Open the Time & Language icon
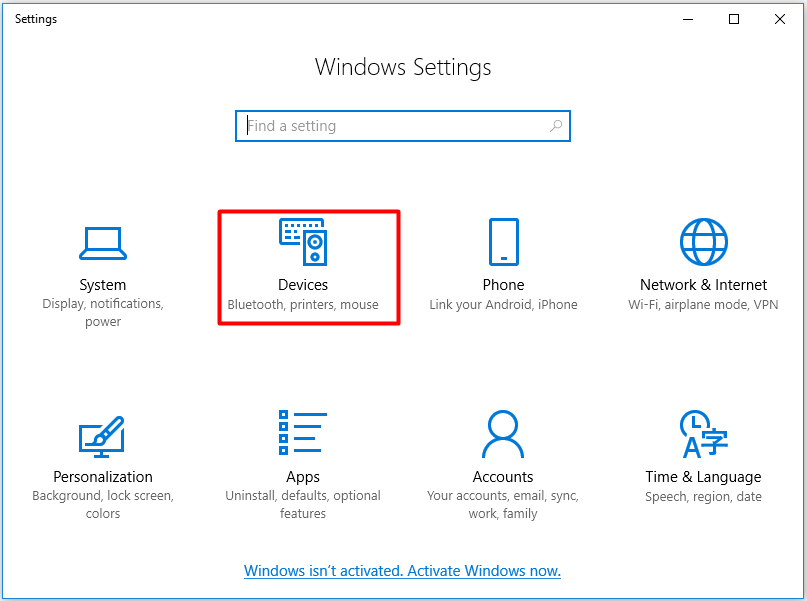 704,434
